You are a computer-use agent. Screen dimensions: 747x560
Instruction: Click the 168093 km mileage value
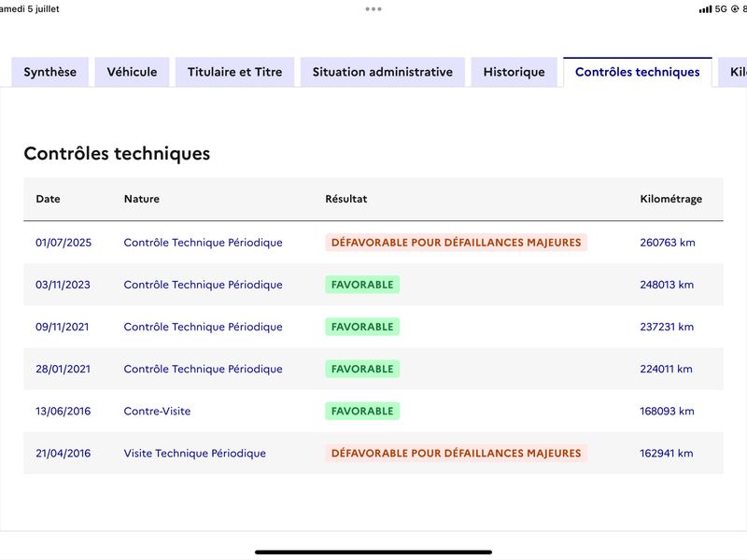point(667,411)
